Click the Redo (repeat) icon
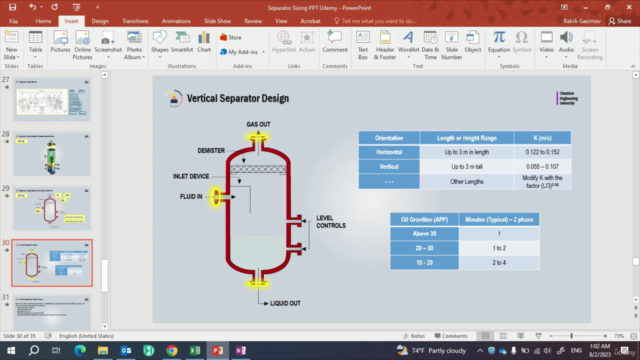 coord(54,7)
